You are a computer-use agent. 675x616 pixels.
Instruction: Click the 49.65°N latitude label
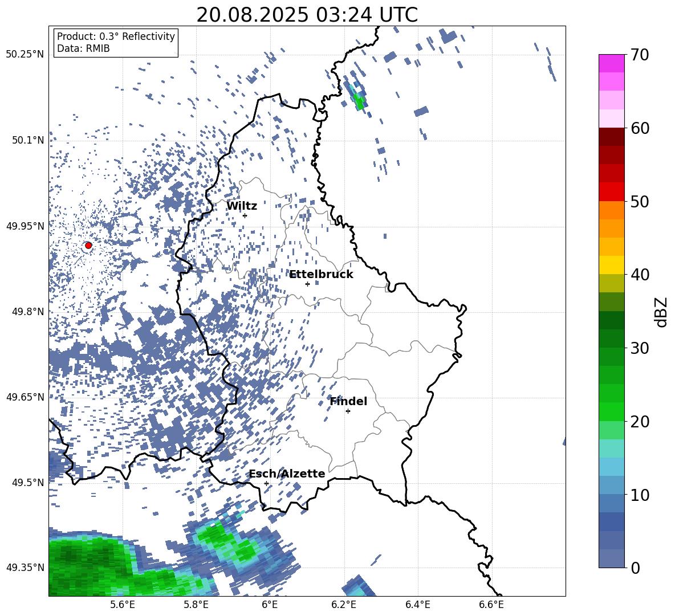pos(25,397)
